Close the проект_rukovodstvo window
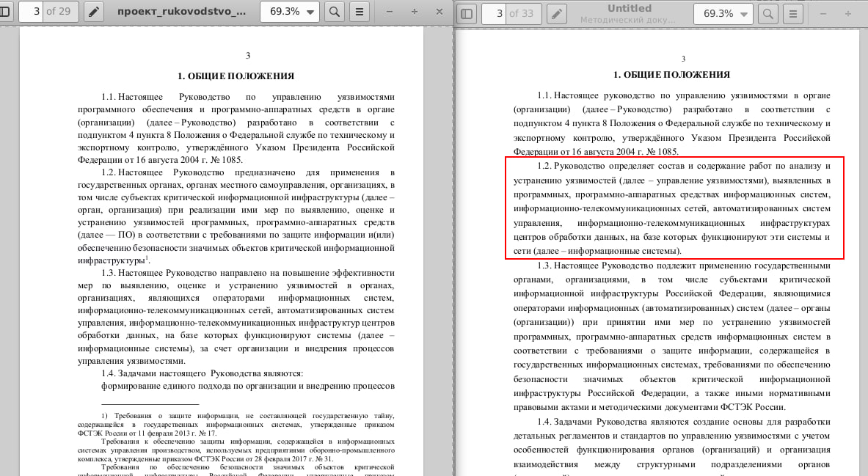 (x=440, y=12)
